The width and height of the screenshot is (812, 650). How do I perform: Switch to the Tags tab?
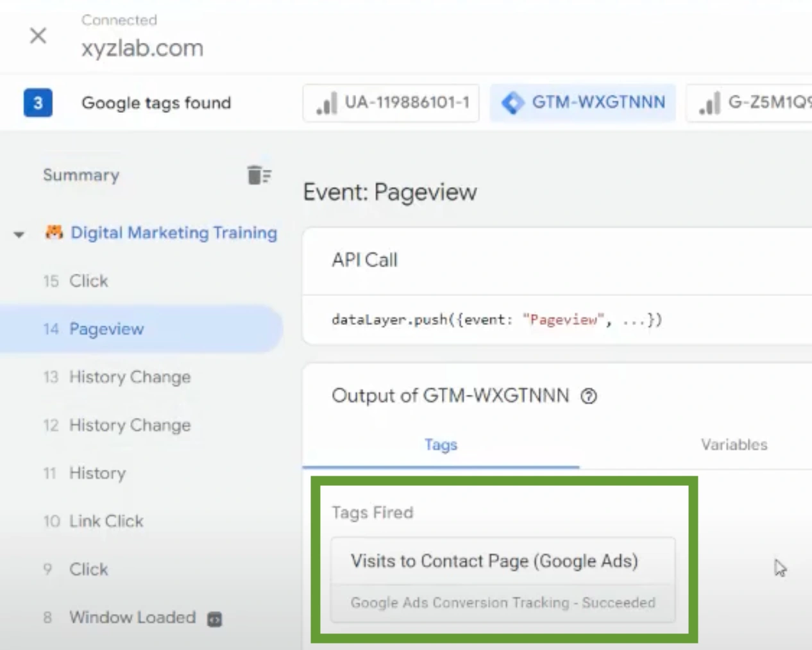coord(441,445)
